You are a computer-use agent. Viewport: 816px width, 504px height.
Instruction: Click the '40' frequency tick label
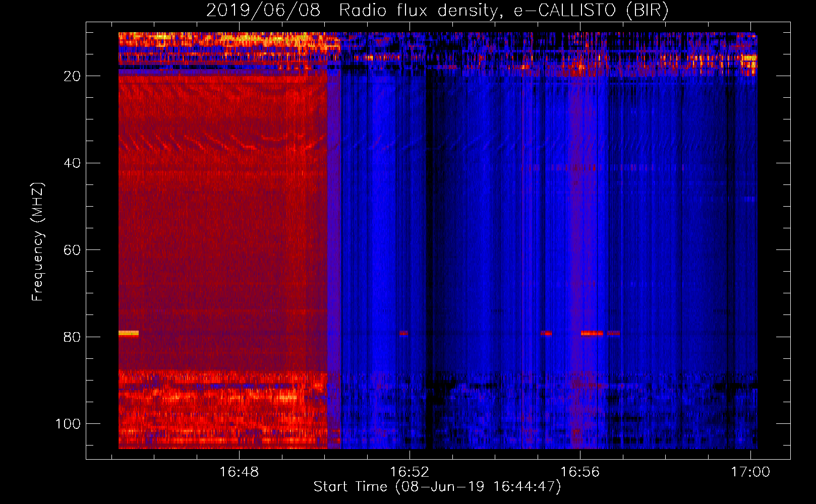(72, 163)
